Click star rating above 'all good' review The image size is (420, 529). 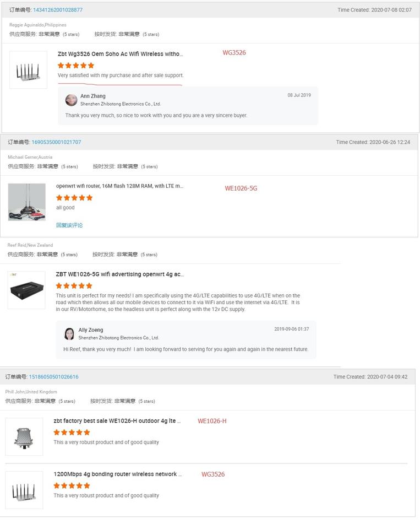(74, 197)
